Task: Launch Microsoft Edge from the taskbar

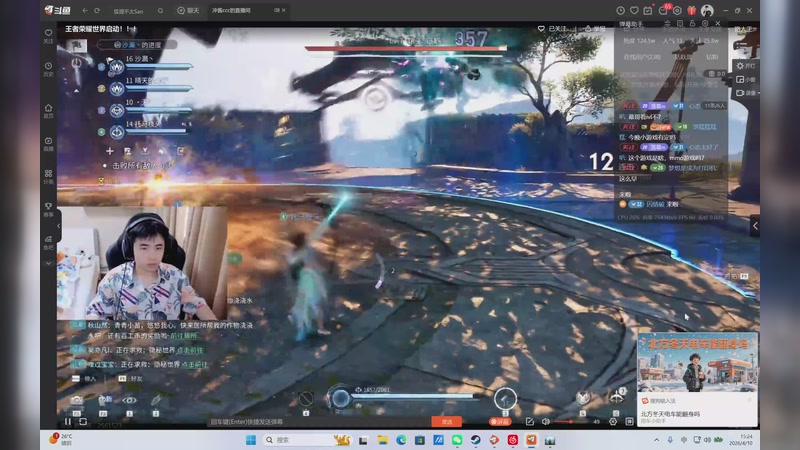Action: (x=402, y=440)
